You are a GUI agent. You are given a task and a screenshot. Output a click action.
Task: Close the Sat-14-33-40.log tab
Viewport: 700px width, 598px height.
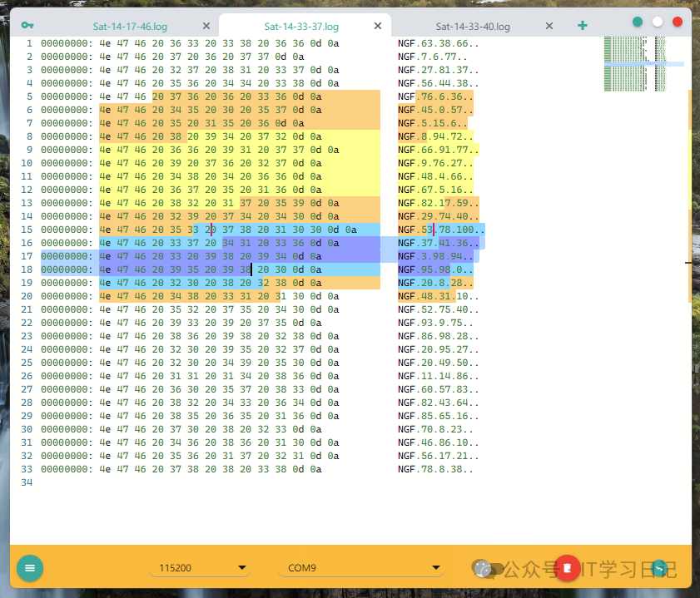pyautogui.click(x=549, y=27)
